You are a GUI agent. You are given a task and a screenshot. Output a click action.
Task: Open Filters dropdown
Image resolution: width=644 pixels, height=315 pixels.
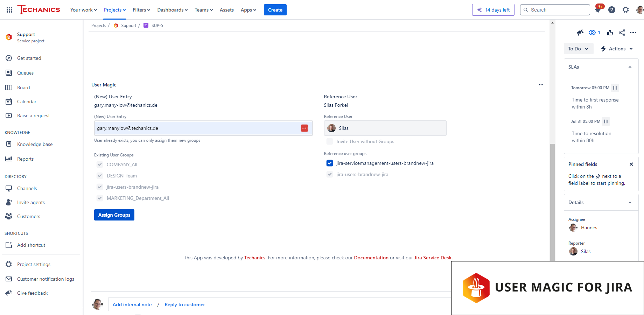[x=141, y=10]
